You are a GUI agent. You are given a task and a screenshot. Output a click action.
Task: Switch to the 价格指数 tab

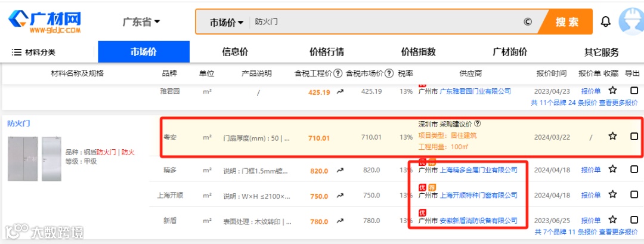coord(418,52)
